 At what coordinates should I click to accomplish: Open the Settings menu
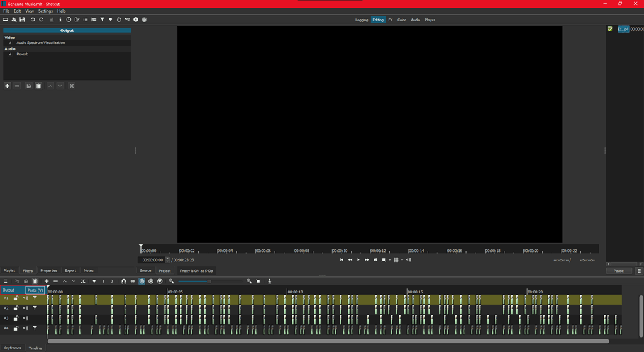tap(45, 11)
